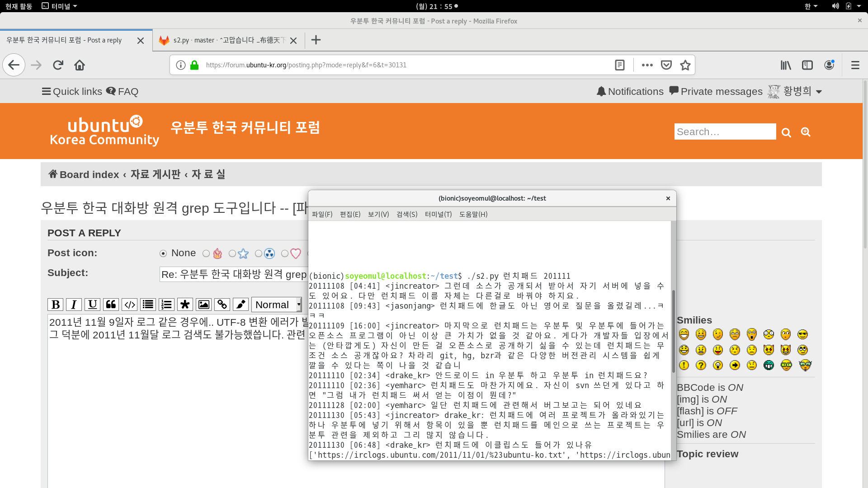The width and height of the screenshot is (868, 488).
Task: Apply bold formatting in the post editor
Action: click(55, 304)
